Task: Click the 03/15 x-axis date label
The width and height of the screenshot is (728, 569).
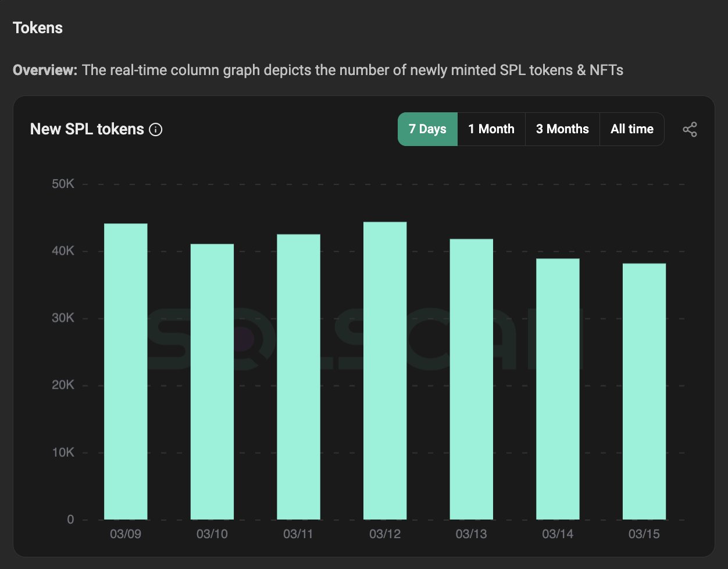Action: coord(644,534)
